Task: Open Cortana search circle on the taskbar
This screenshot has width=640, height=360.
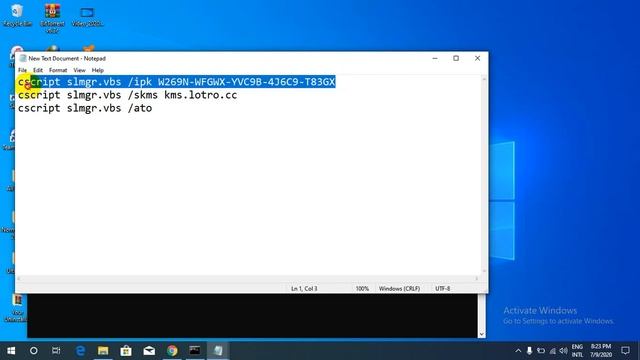Action: tap(34, 351)
